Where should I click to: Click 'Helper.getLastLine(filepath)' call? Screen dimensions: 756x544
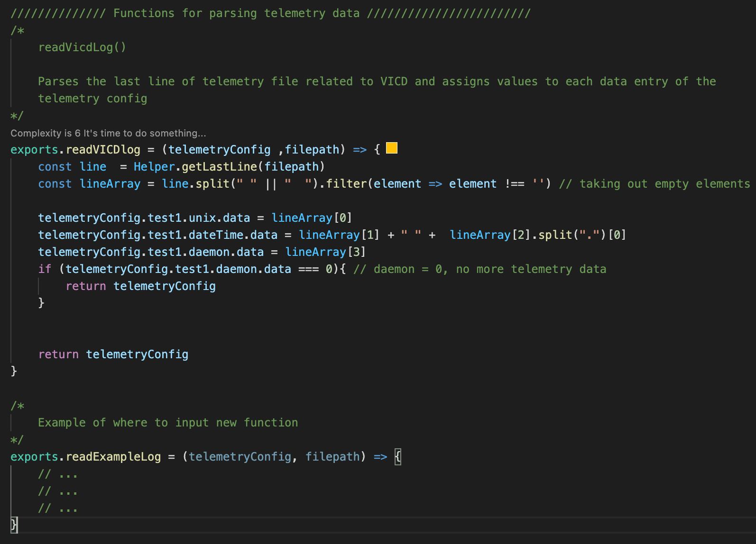coord(229,167)
